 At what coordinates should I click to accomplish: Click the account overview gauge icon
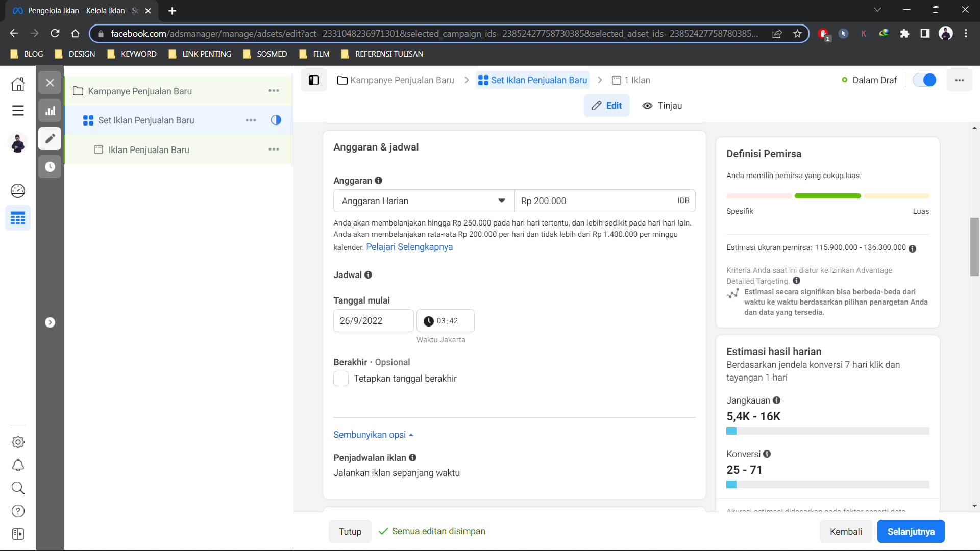point(18,191)
